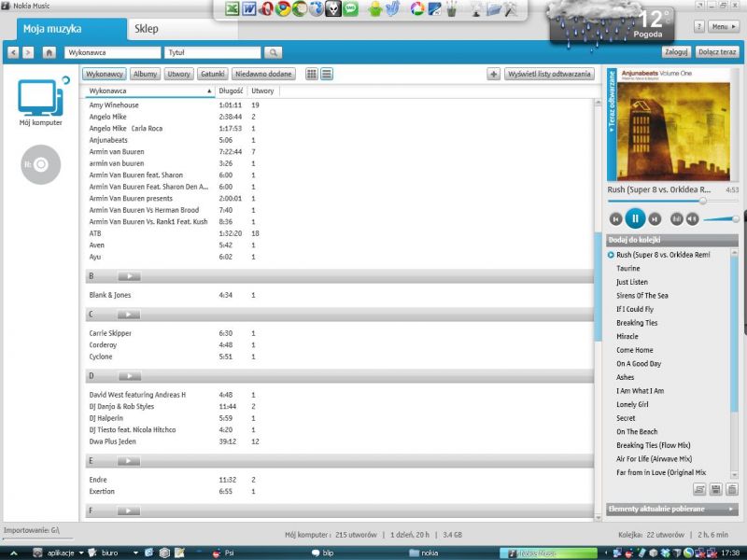Open the SMS app in the dock

[x=351, y=9]
